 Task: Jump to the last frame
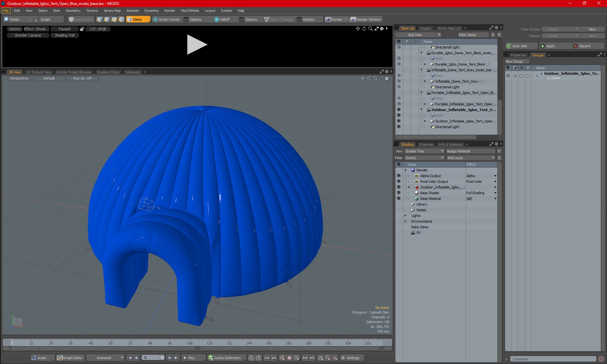(177, 358)
